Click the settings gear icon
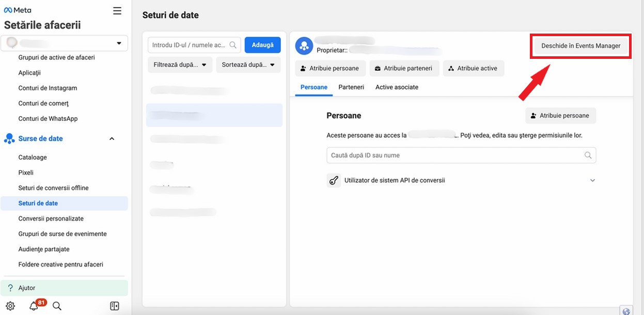 10,306
